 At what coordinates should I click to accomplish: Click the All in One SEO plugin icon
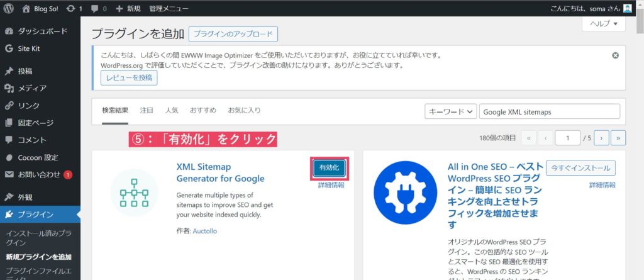click(404, 193)
